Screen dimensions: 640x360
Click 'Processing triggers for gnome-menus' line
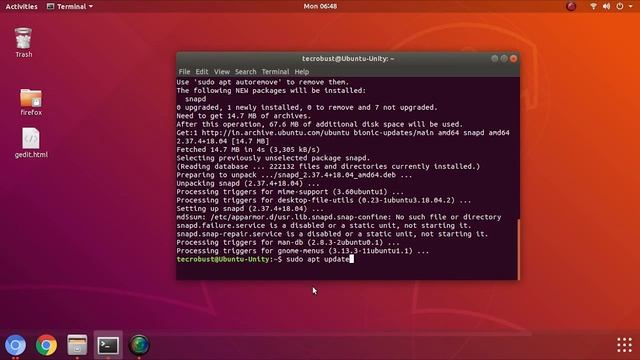tap(302, 251)
